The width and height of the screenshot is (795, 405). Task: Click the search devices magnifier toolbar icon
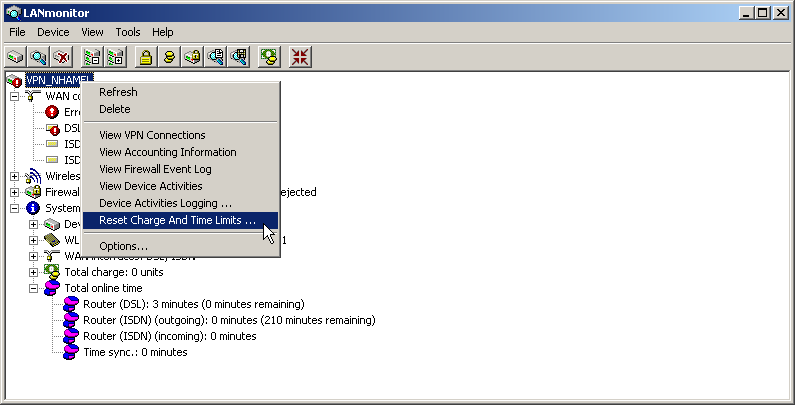click(39, 57)
